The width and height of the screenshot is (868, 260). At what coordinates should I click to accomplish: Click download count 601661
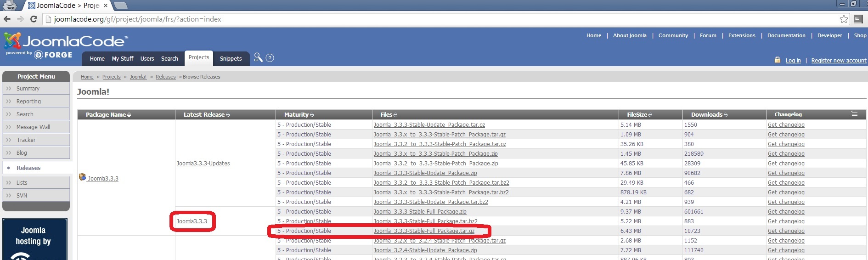[x=693, y=212]
